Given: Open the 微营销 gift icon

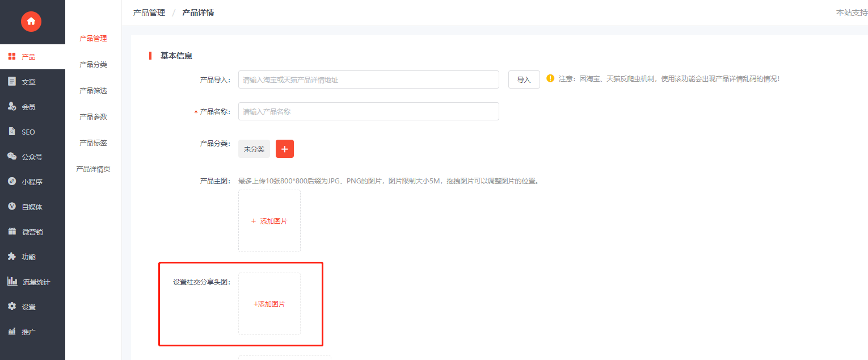Looking at the screenshot, I should point(12,231).
